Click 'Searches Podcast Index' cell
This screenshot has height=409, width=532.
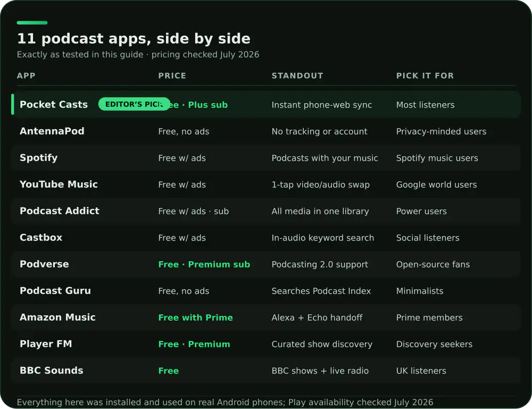321,291
